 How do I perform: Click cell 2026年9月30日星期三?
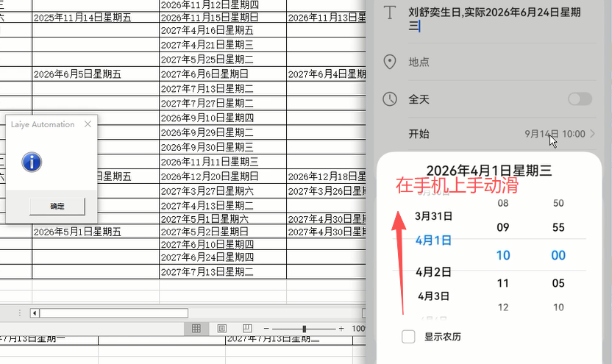tap(223, 147)
